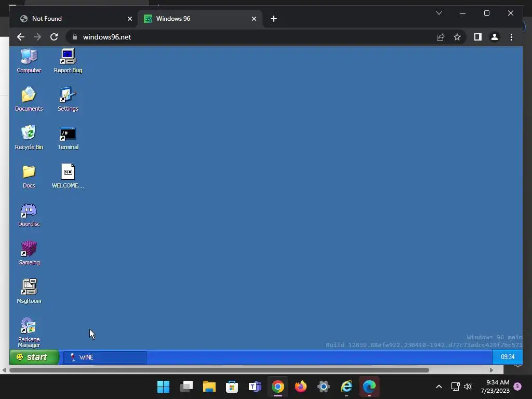This screenshot has width=532, height=399.
Task: Launch Internet Explorer from taskbar
Action: [x=347, y=387]
